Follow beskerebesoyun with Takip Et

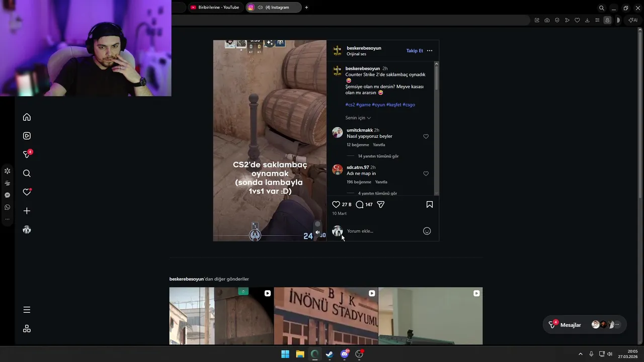415,51
